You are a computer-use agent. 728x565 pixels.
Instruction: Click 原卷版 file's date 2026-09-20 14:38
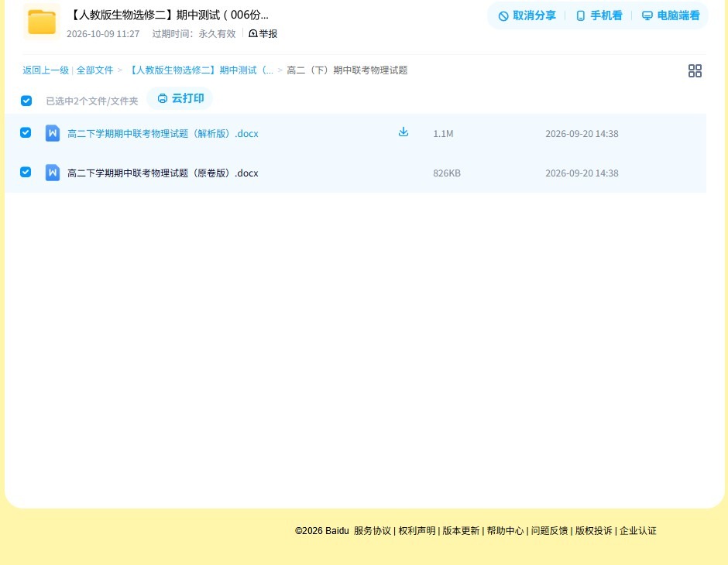pos(582,173)
